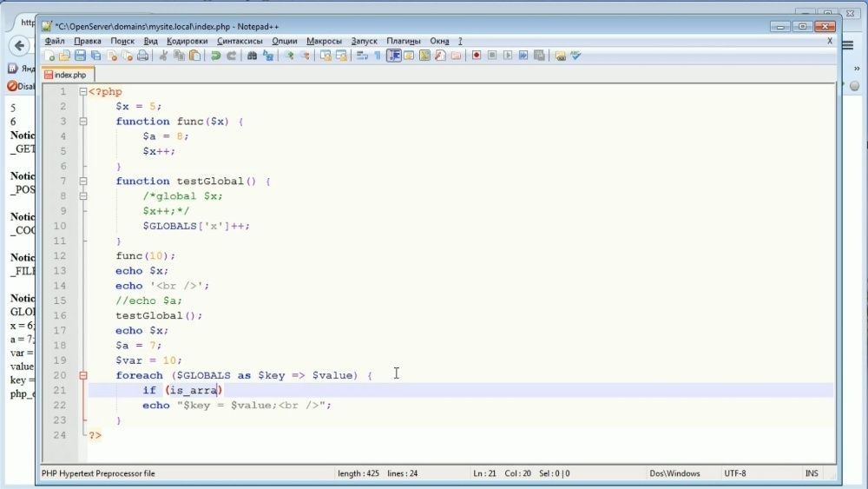Place the cursor in $GLOBALS['x']++; on line 10

point(196,226)
